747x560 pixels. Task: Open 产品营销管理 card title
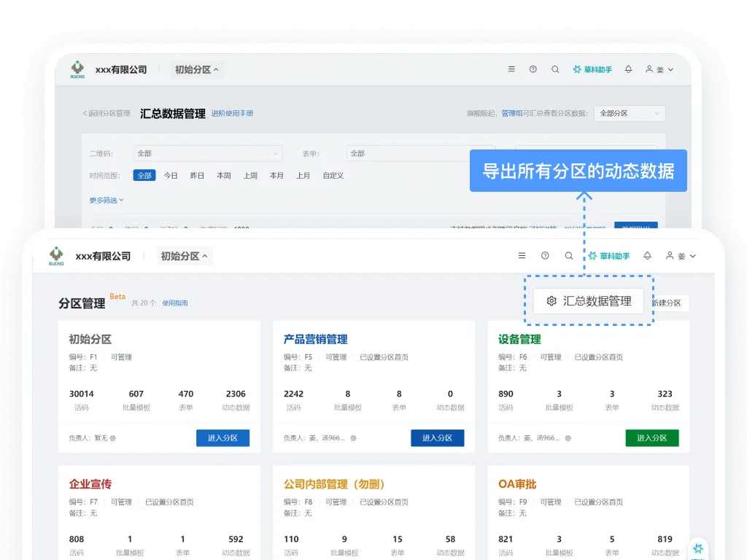[315, 339]
